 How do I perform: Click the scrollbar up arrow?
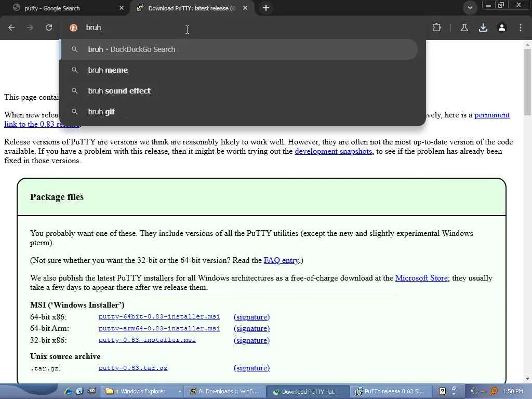click(x=527, y=44)
